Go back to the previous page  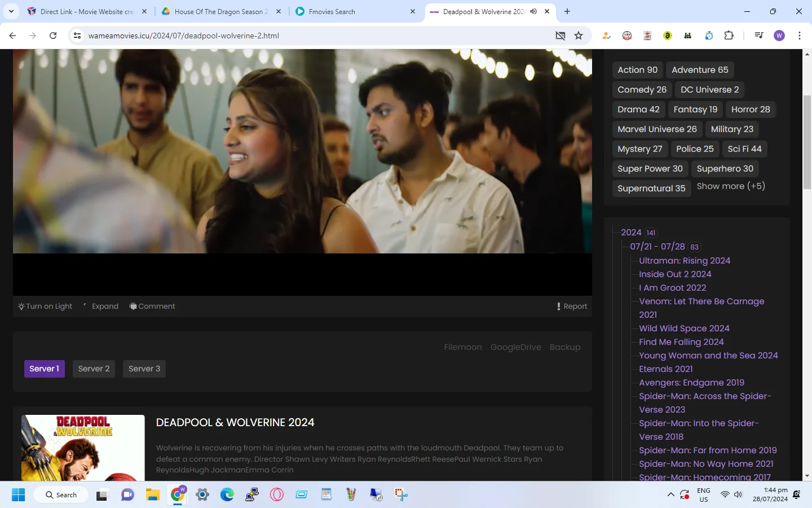point(12,36)
